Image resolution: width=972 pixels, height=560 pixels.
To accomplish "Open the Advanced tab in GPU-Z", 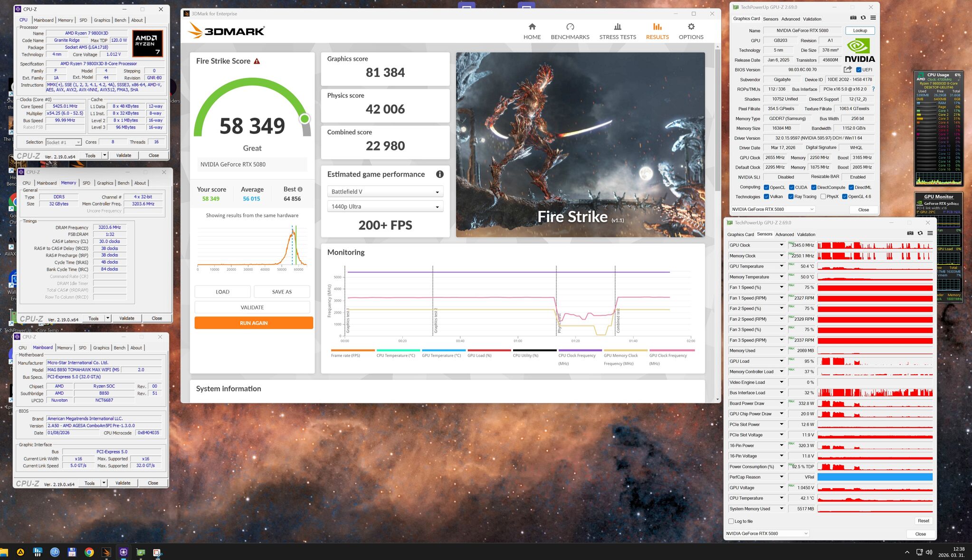I will click(x=791, y=19).
